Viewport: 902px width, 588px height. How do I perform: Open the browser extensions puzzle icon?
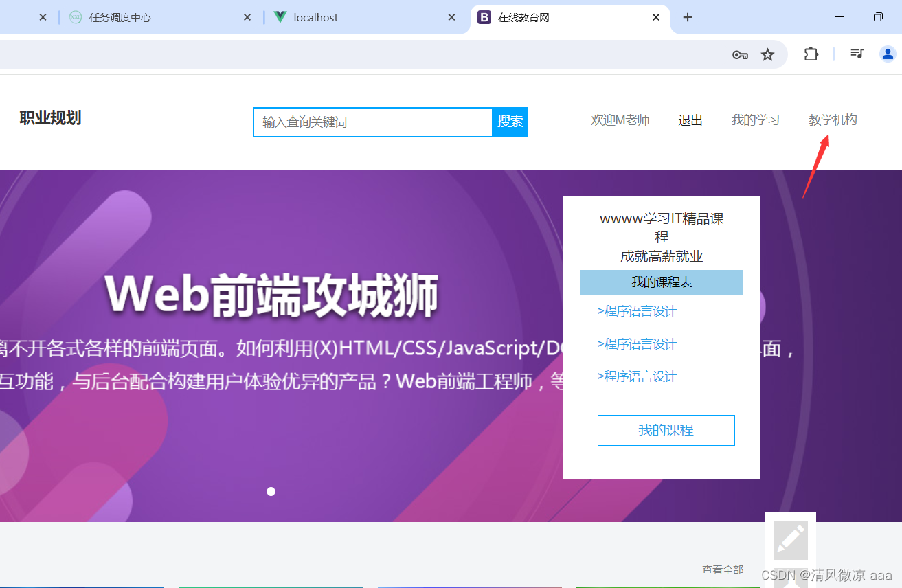click(811, 54)
